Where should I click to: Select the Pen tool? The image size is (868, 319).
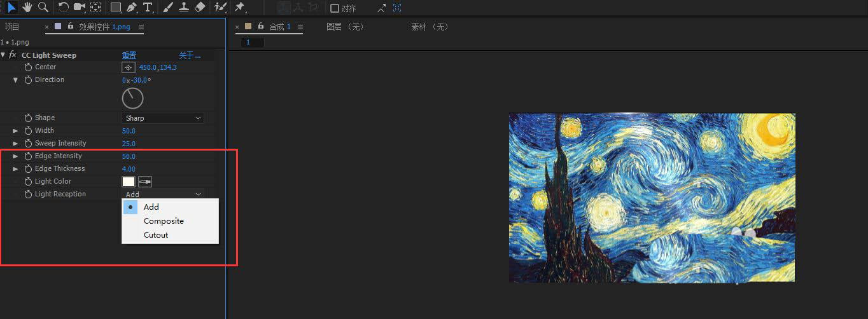click(132, 8)
